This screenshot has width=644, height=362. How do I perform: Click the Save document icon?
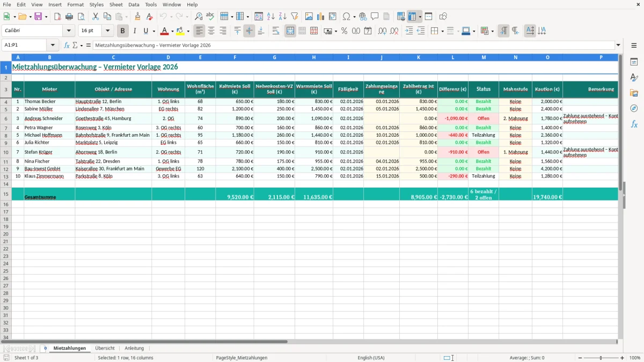point(38,17)
